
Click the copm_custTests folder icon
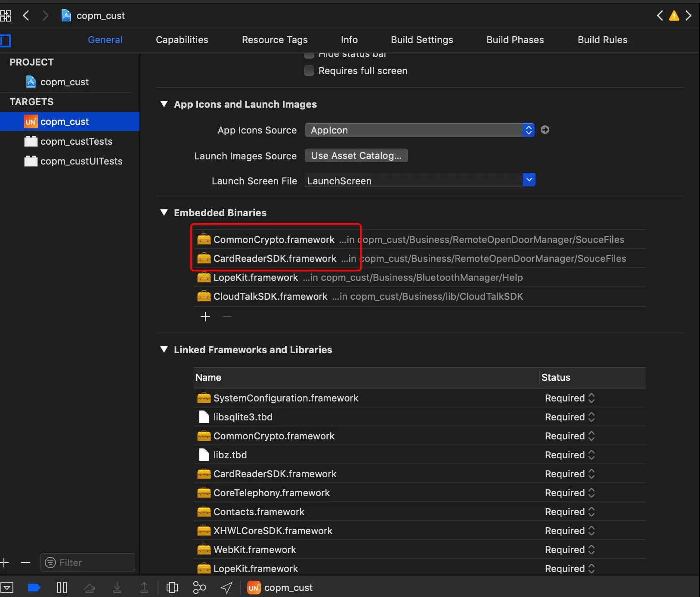point(30,141)
